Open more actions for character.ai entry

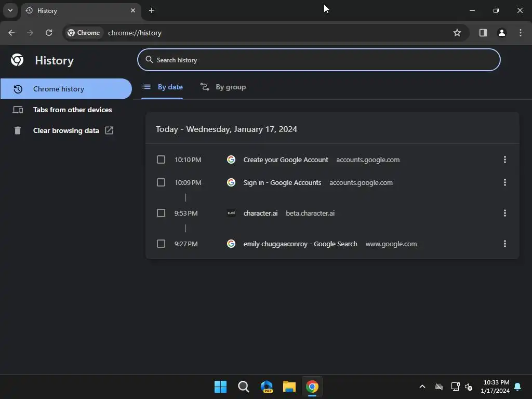(x=505, y=213)
